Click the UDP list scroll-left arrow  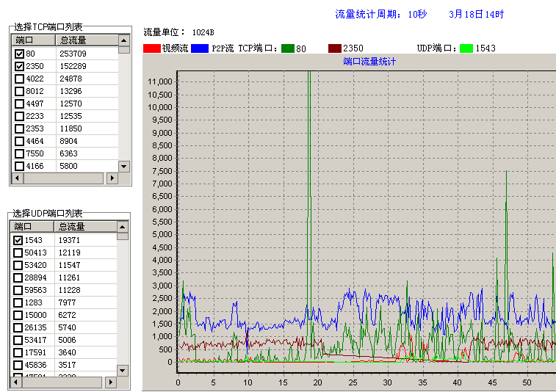[x=15, y=382]
